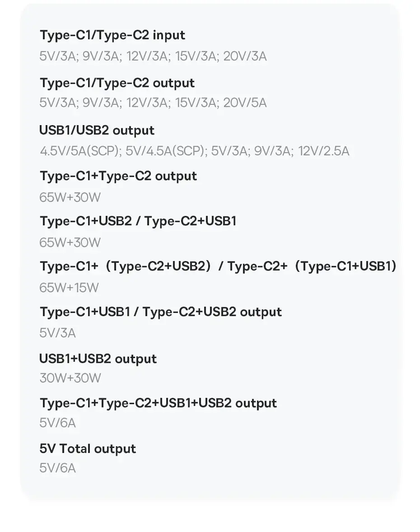This screenshot has height=532, width=420.
Task: Click 5V/6A under the four-port output heading
Action: pos(57,423)
